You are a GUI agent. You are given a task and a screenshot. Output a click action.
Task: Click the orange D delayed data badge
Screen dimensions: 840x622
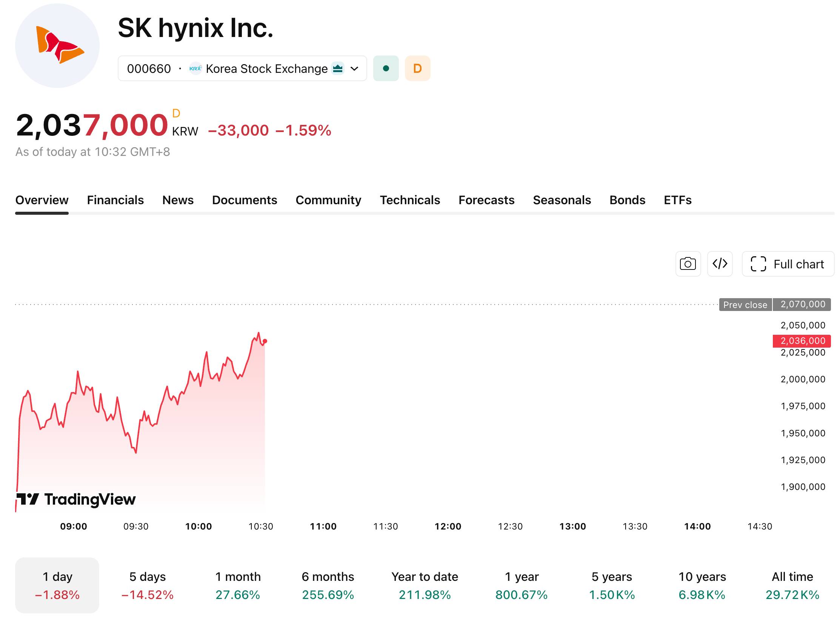point(417,68)
